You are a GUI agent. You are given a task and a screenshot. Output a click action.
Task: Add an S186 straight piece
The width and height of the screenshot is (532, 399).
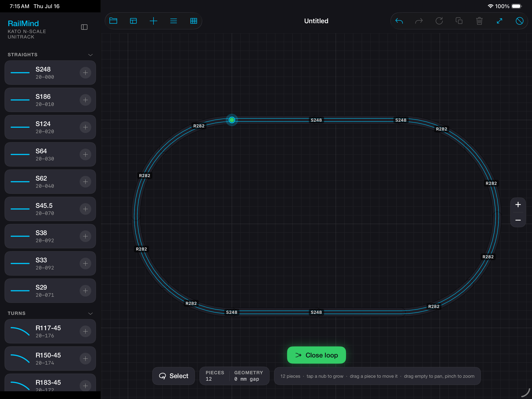pos(85,100)
